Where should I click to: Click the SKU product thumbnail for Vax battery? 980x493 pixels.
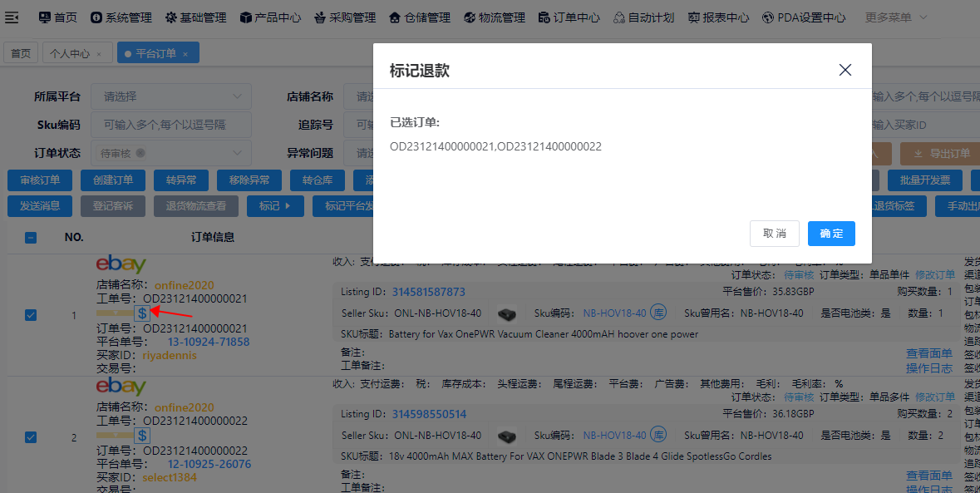pos(506,313)
